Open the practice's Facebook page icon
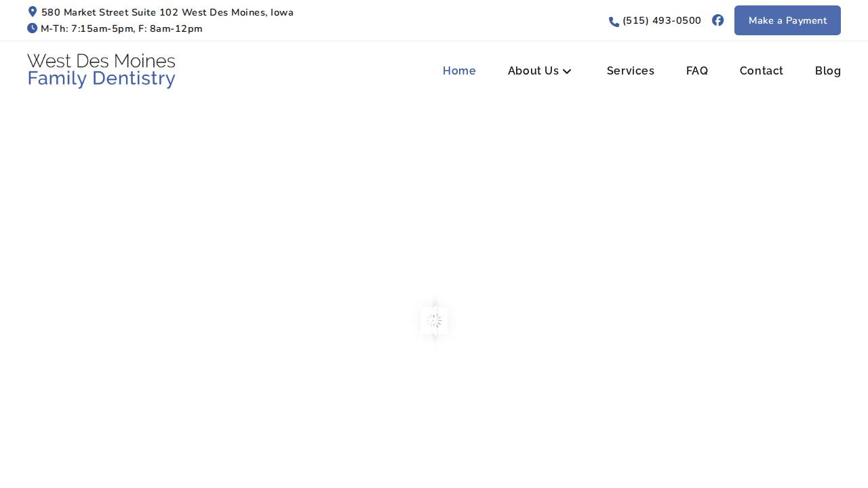 pyautogui.click(x=717, y=20)
